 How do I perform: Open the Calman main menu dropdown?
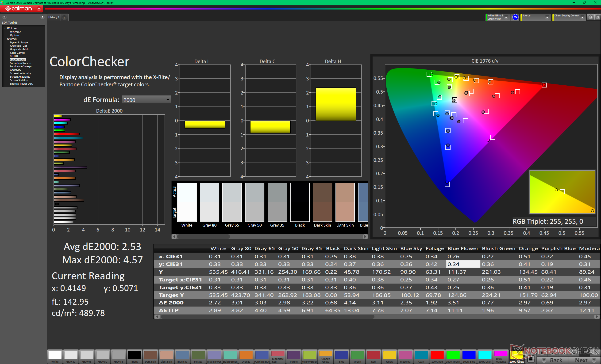(39, 9)
